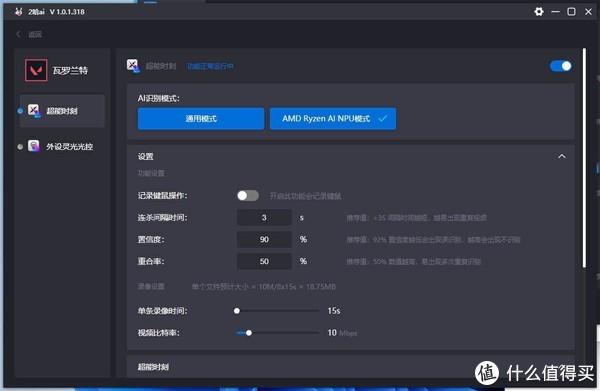This screenshot has width=600, height=391.
Task: Click the Valorant game icon
Action: tap(36, 70)
